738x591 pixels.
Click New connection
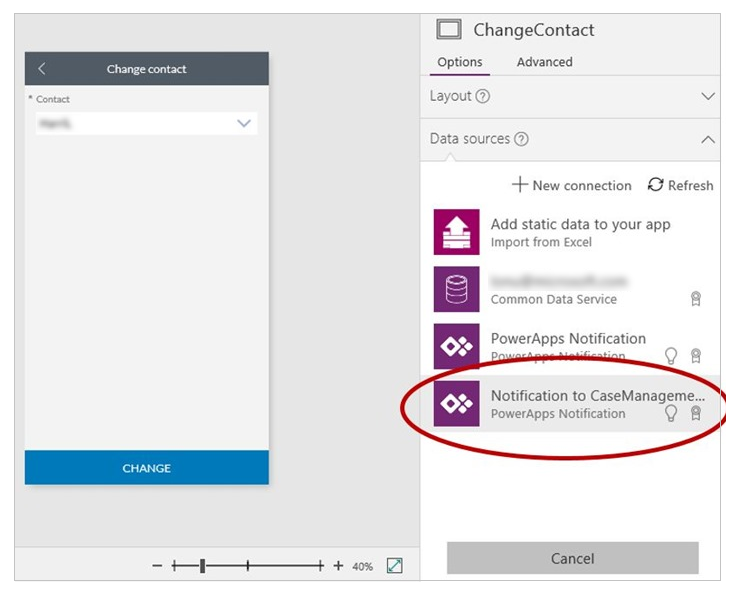(x=571, y=185)
